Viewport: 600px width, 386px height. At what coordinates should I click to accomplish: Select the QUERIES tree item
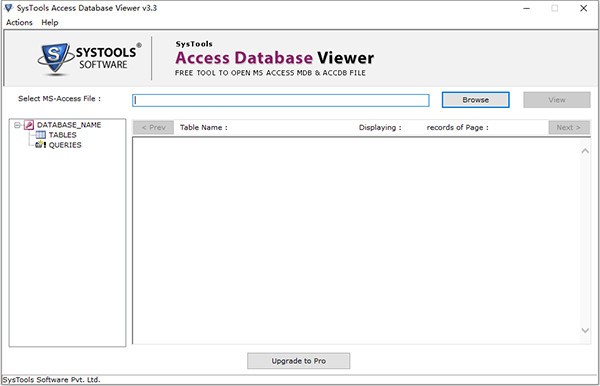click(x=65, y=145)
